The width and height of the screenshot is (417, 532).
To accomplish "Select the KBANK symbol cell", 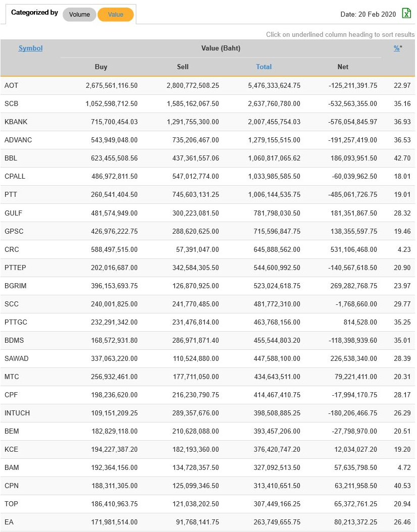I will tap(16, 122).
